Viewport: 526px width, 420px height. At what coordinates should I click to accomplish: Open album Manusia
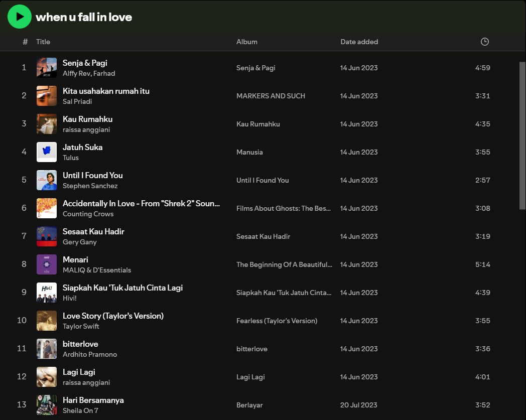[x=249, y=153]
